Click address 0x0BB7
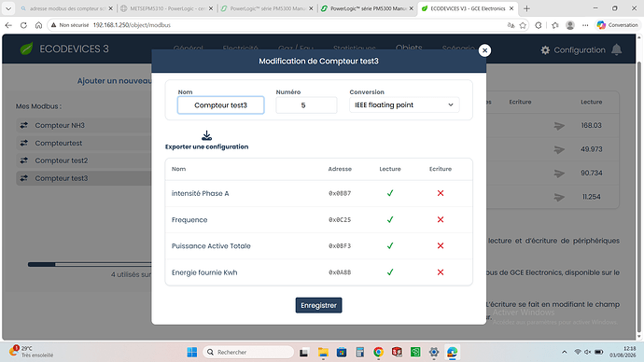This screenshot has width=644, height=362. tap(340, 193)
